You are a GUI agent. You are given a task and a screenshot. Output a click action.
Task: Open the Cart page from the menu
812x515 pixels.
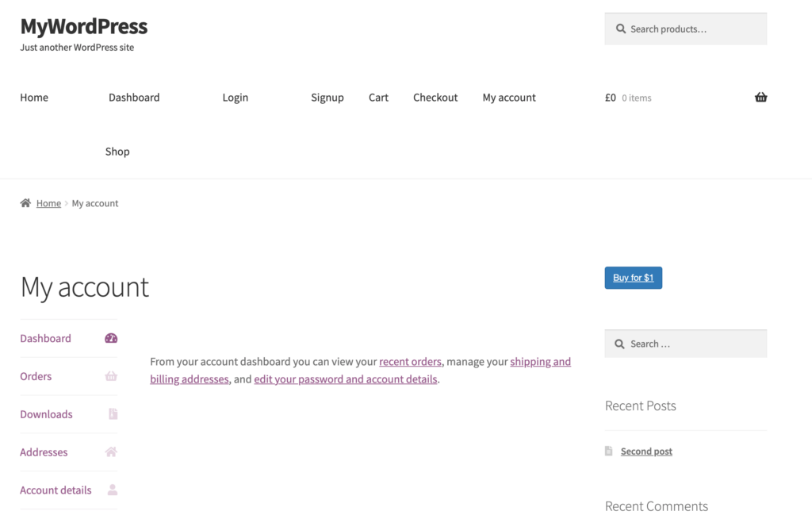(378, 98)
